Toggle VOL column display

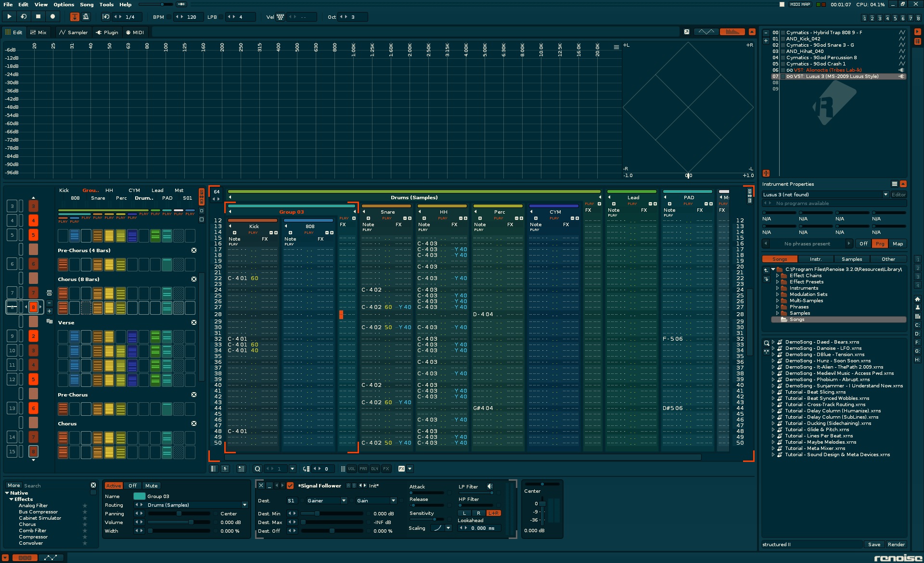tap(352, 469)
